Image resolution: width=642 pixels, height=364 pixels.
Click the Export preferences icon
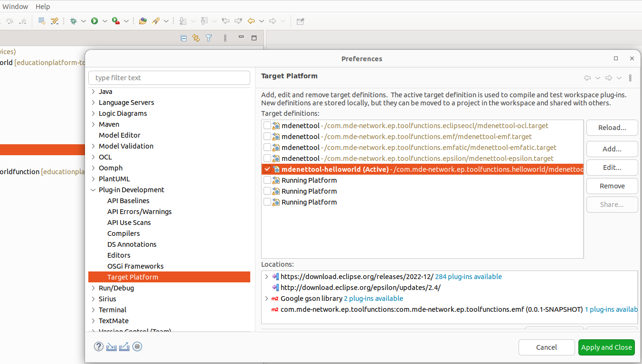[x=124, y=346]
